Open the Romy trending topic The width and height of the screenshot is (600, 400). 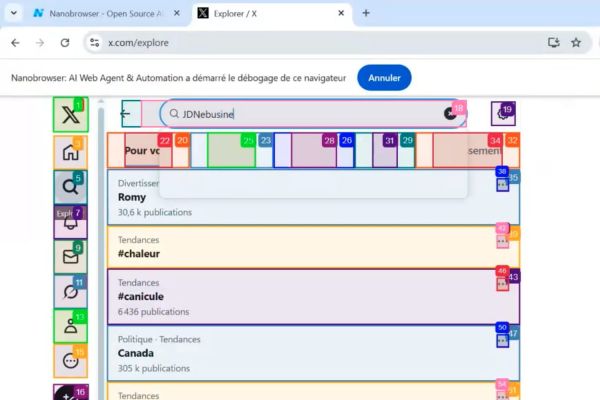313,197
